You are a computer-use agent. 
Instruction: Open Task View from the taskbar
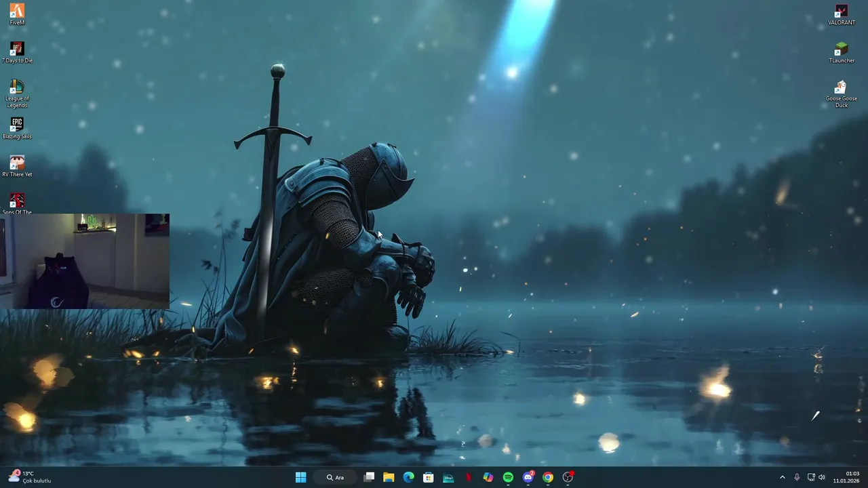click(x=369, y=477)
